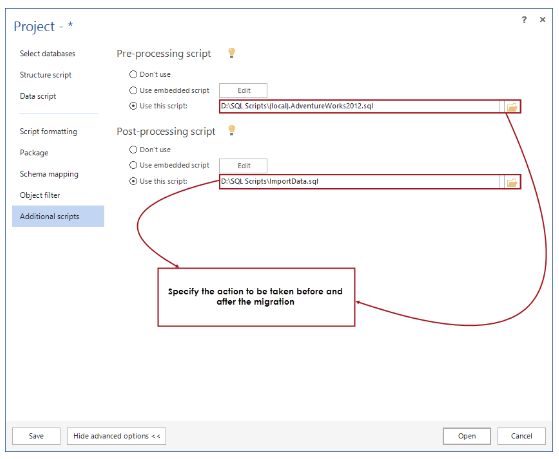Collapse options with Hide advanced options button

(x=116, y=436)
